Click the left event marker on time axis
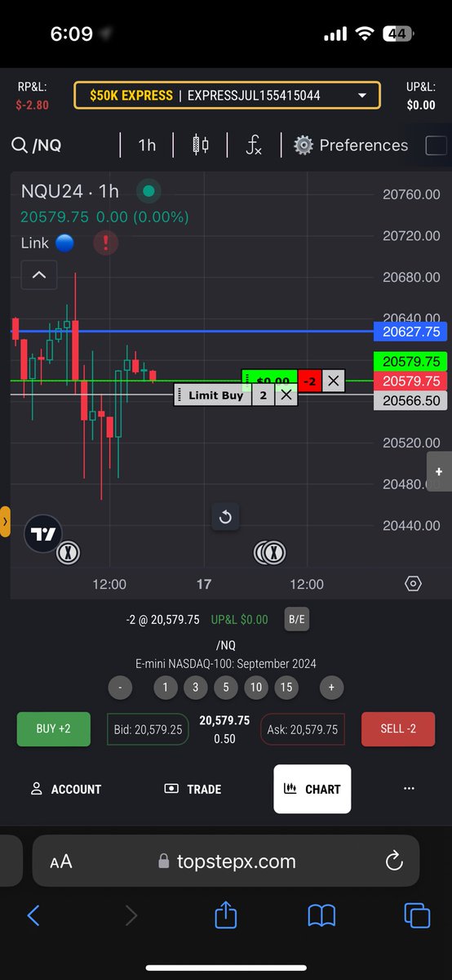 click(x=69, y=554)
